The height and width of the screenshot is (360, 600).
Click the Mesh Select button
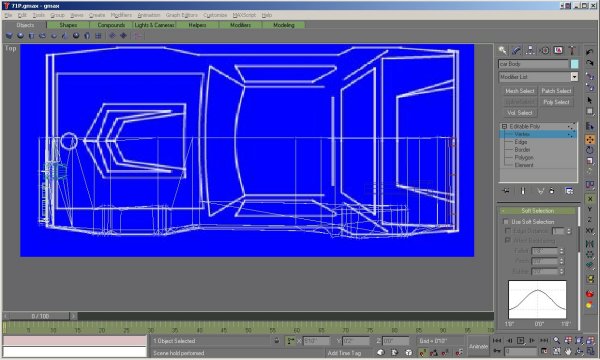tap(519, 91)
